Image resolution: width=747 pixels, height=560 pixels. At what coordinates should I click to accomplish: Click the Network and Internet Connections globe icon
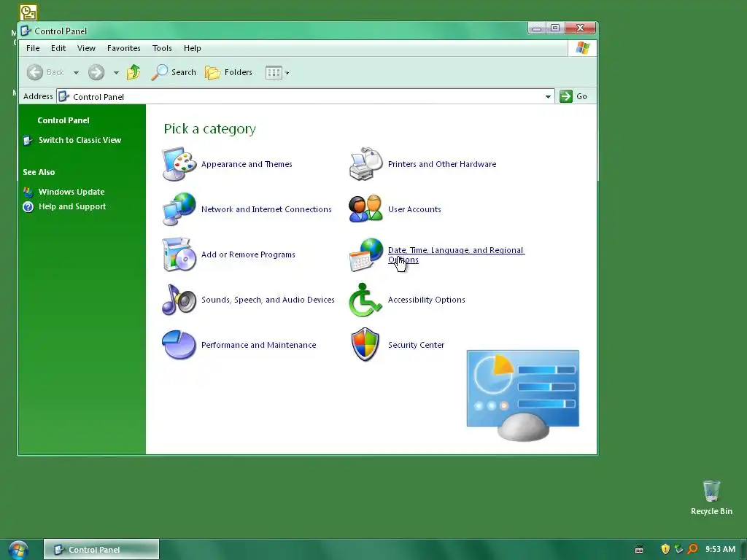(179, 209)
